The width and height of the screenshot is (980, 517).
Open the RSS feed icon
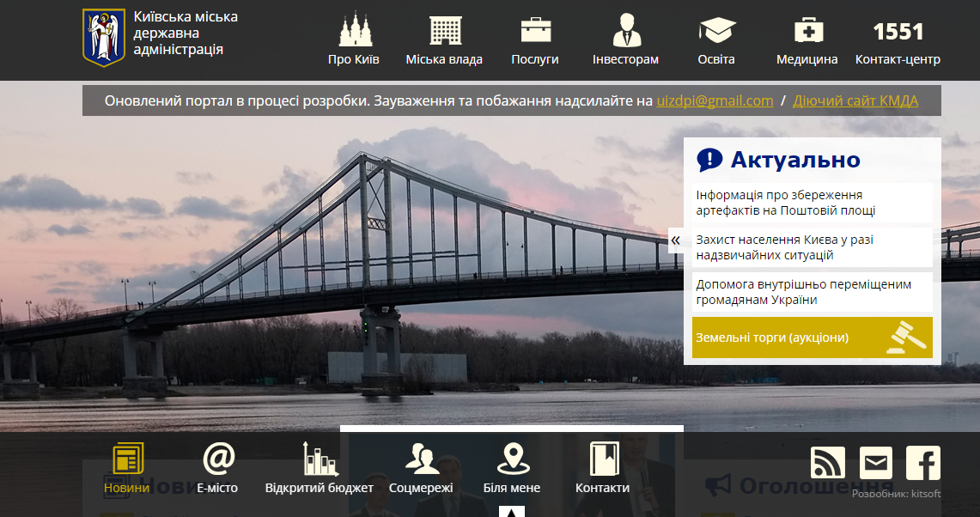[828, 463]
